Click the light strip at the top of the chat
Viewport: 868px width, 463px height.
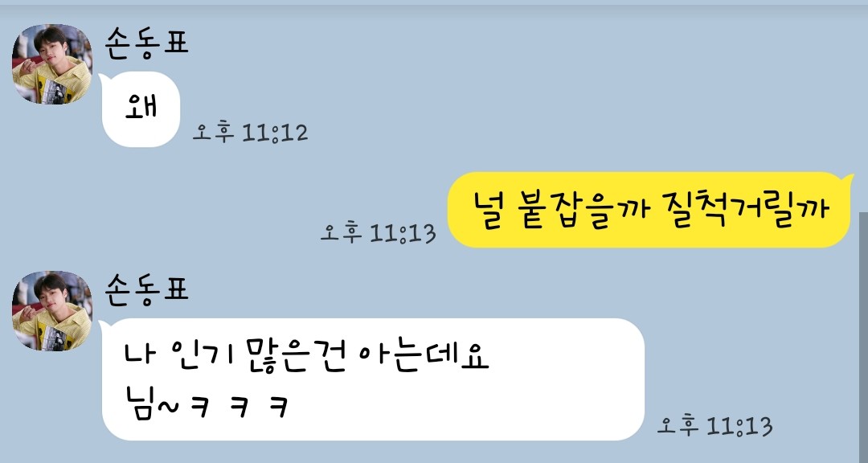point(434,2)
